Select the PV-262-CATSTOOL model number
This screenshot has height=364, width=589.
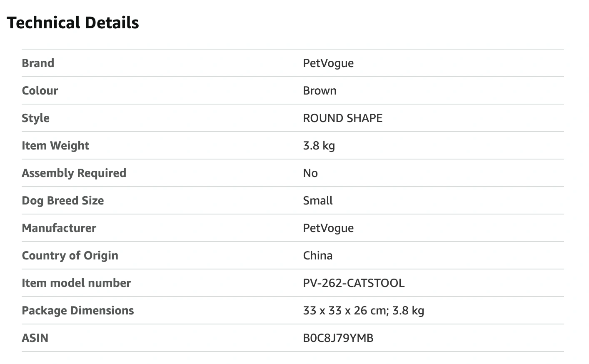click(354, 283)
